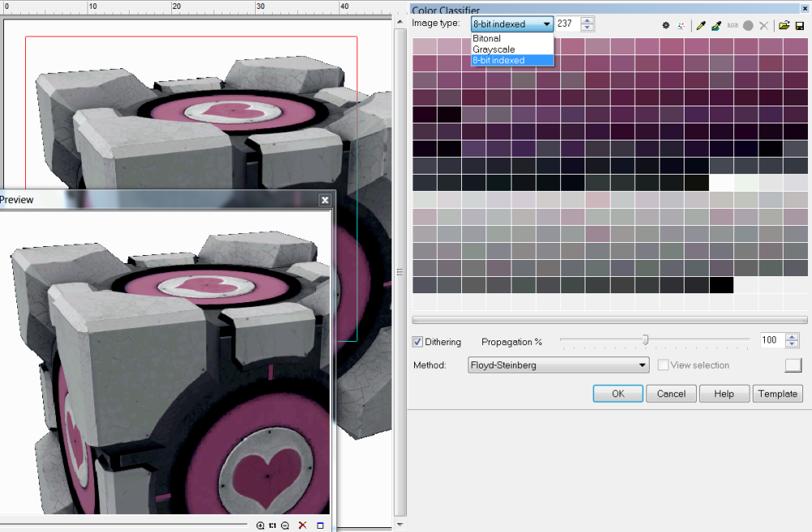Increase the propagation percent value

[x=792, y=337]
